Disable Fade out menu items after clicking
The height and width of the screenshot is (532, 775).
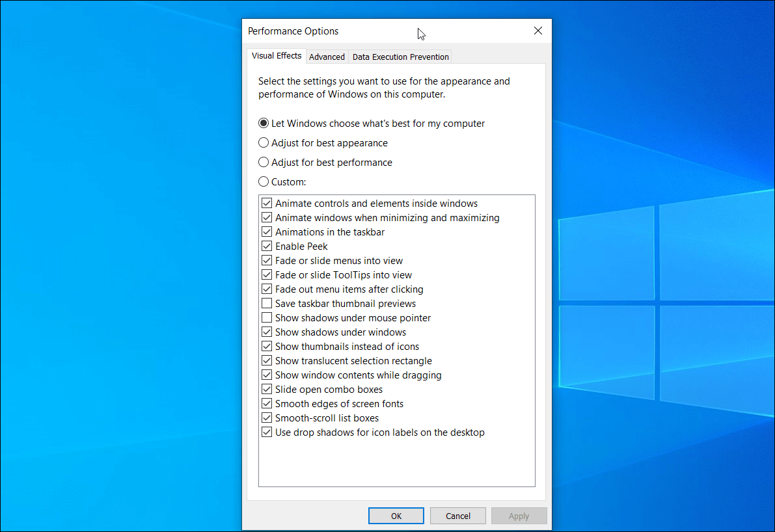click(267, 289)
